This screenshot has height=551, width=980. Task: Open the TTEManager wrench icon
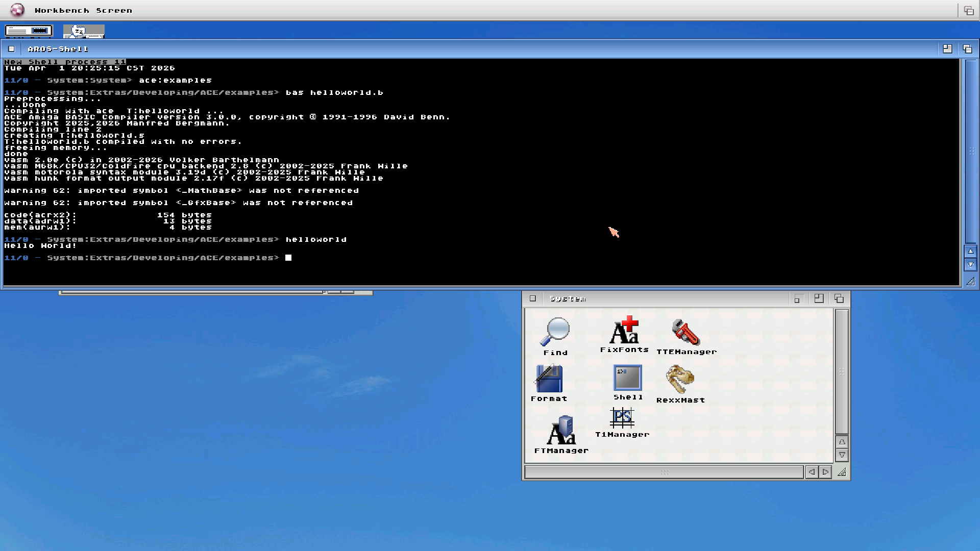(x=686, y=332)
